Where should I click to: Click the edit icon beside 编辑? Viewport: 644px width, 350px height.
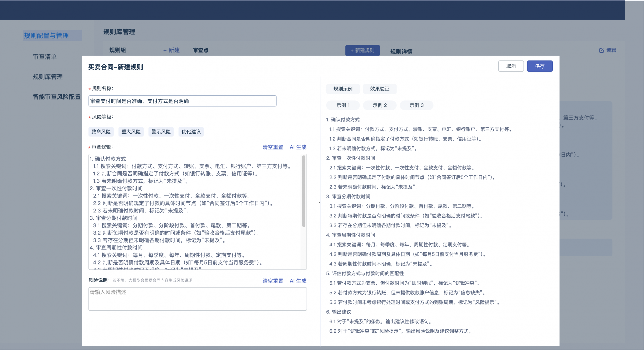click(601, 51)
